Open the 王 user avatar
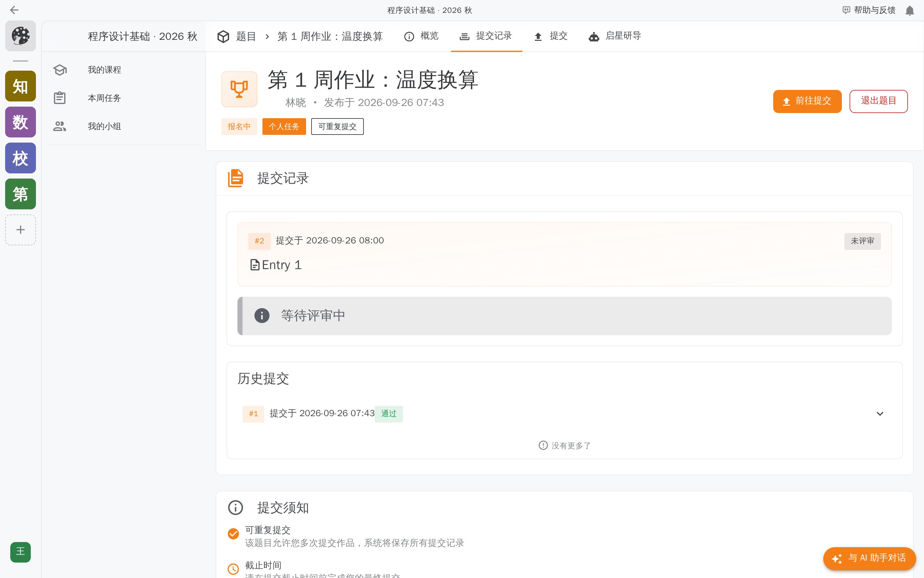924x578 pixels. [21, 552]
